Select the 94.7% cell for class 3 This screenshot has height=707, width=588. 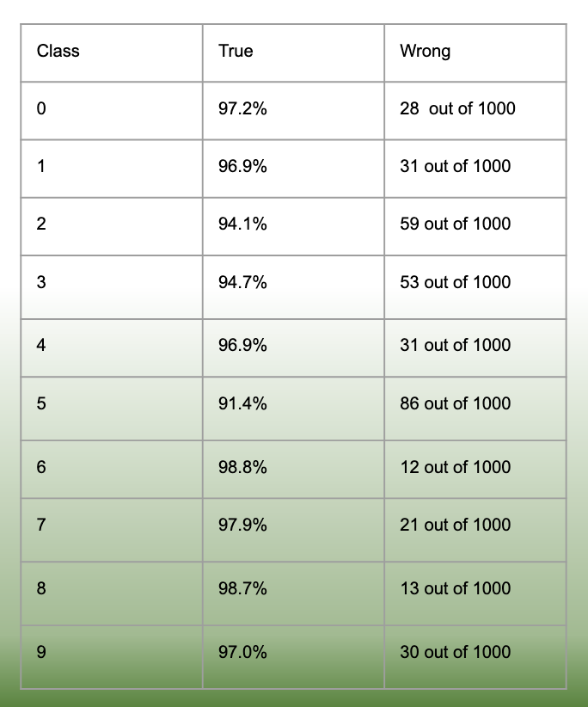click(x=242, y=282)
